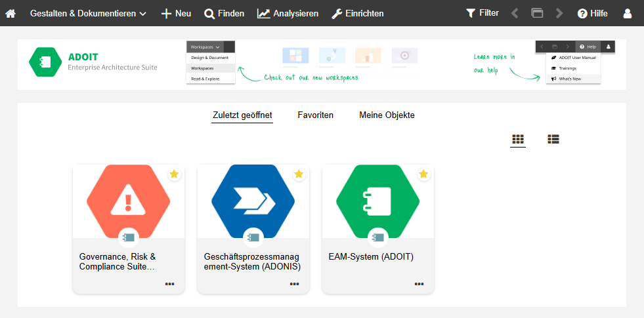Open the user profile icon
Screen dimensions: 644x318
pyautogui.click(x=628, y=13)
